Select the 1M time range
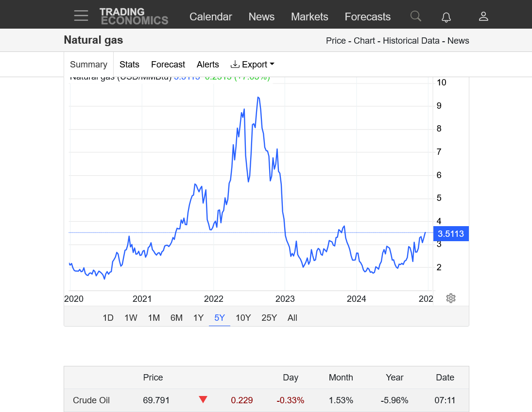This screenshot has width=532, height=412. coord(154,318)
